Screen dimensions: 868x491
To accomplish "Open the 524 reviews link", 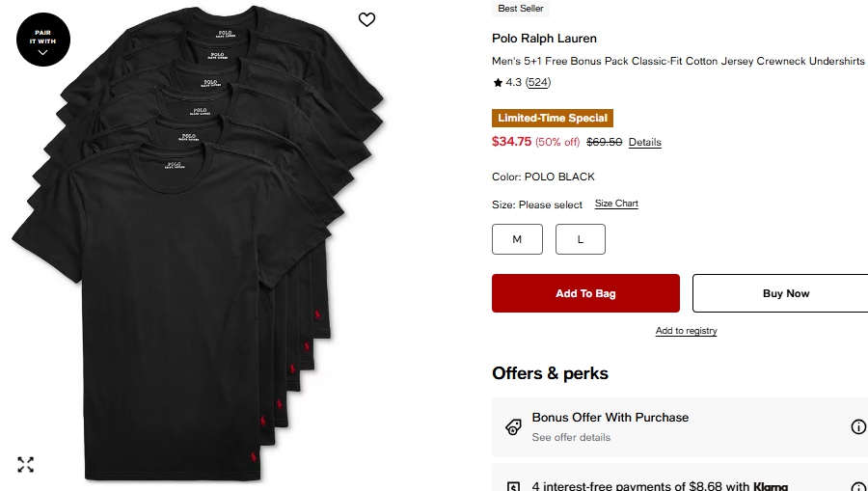I will click(x=538, y=83).
